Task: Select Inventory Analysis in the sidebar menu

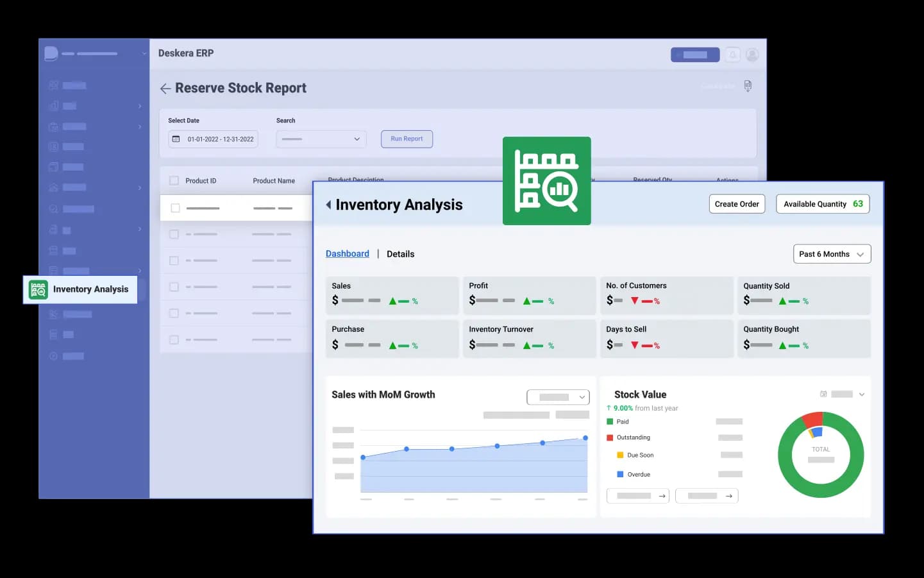Action: (80, 289)
